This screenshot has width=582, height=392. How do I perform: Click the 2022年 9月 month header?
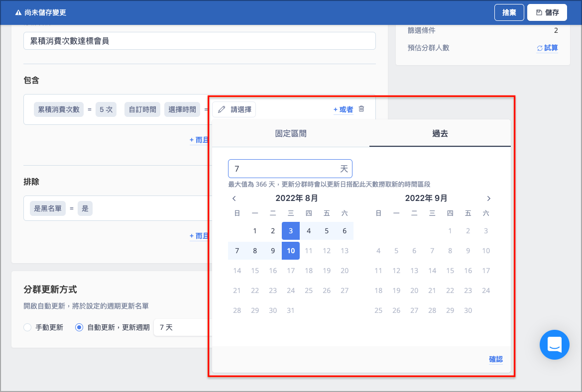(426, 198)
